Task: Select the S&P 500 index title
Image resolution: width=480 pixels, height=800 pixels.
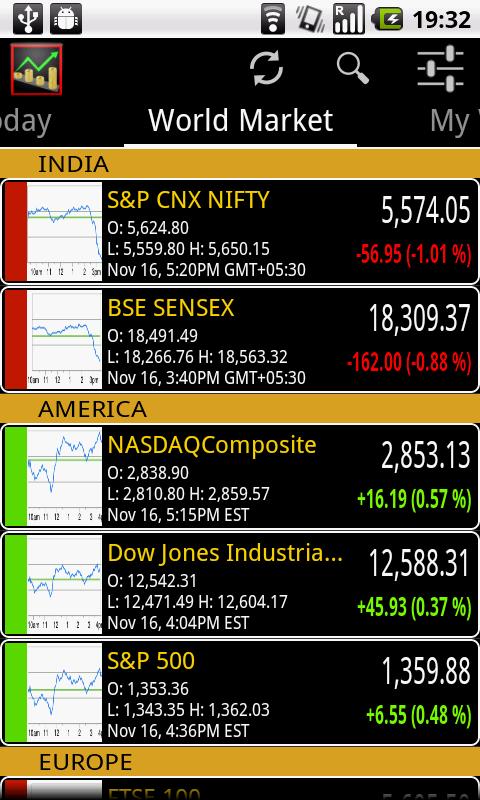Action: [x=151, y=661]
